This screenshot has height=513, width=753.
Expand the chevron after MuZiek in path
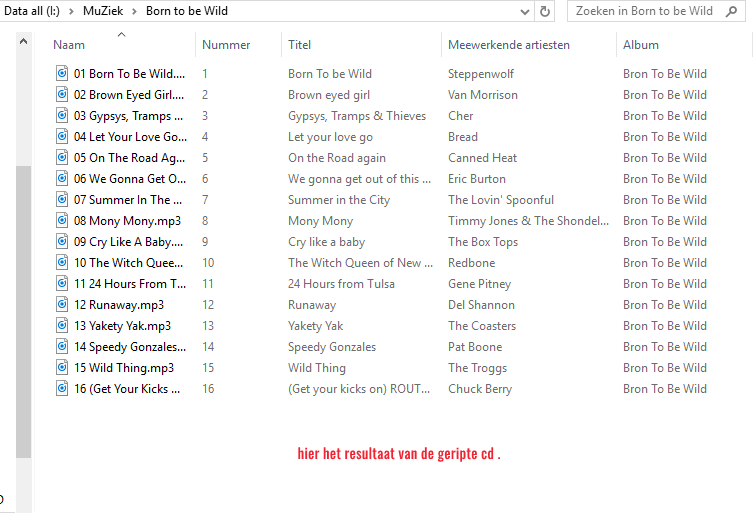pyautogui.click(x=134, y=11)
